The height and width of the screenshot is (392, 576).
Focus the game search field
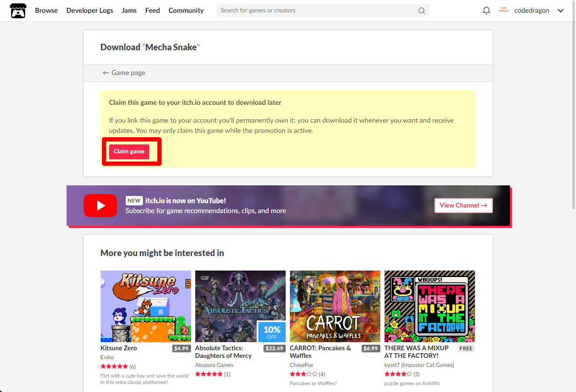tap(323, 11)
